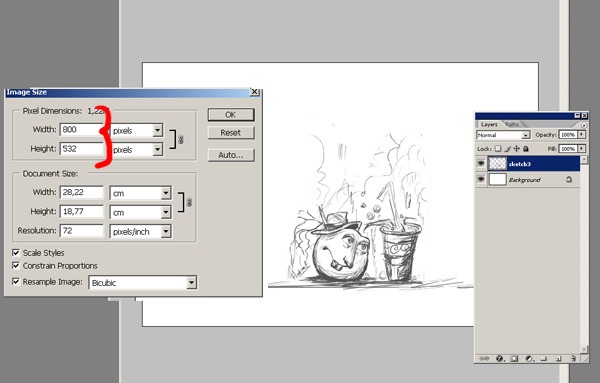Switch to the Layers tab
This screenshot has width=600, height=383.
[489, 125]
